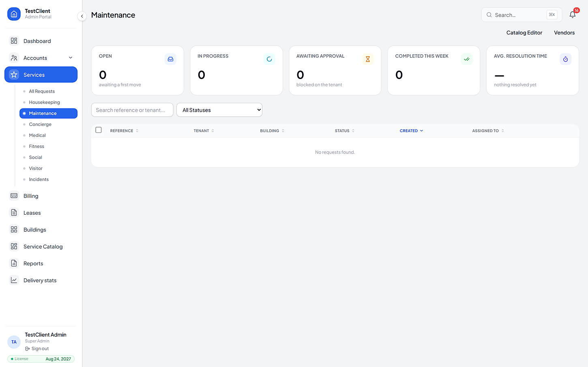Image resolution: width=588 pixels, height=367 pixels.
Task: Go to Leases page
Action: click(41, 213)
